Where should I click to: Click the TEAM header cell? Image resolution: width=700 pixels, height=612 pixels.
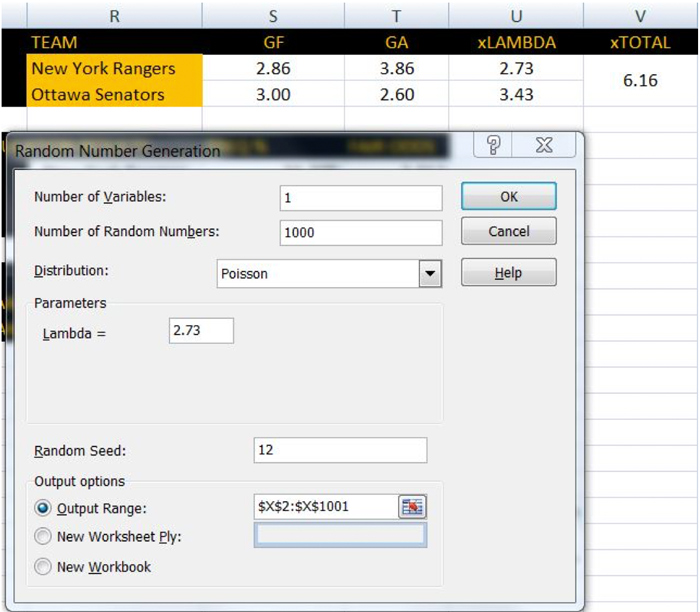[x=114, y=42]
